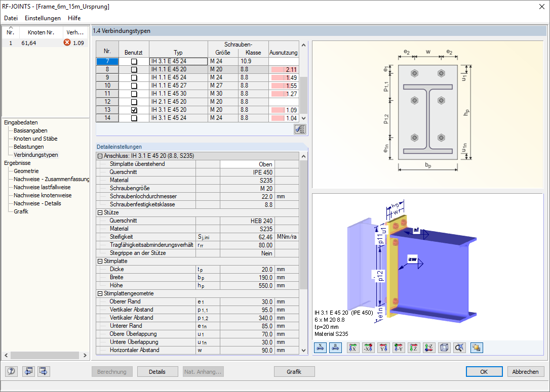
Task: Close the RF-JOINTS window
Action: point(541,6)
